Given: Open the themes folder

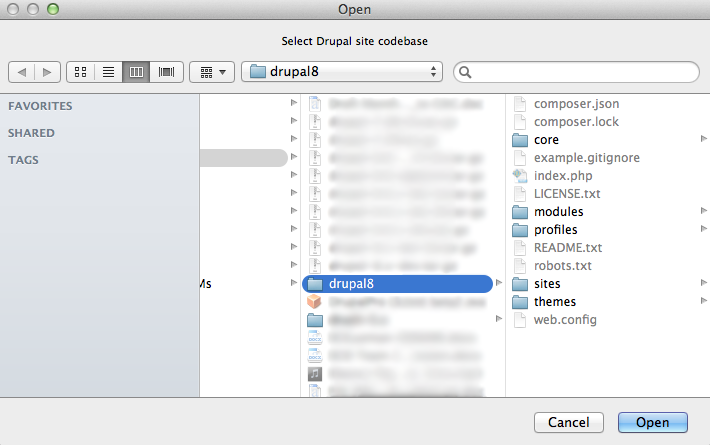Looking at the screenshot, I should pyautogui.click(x=555, y=302).
